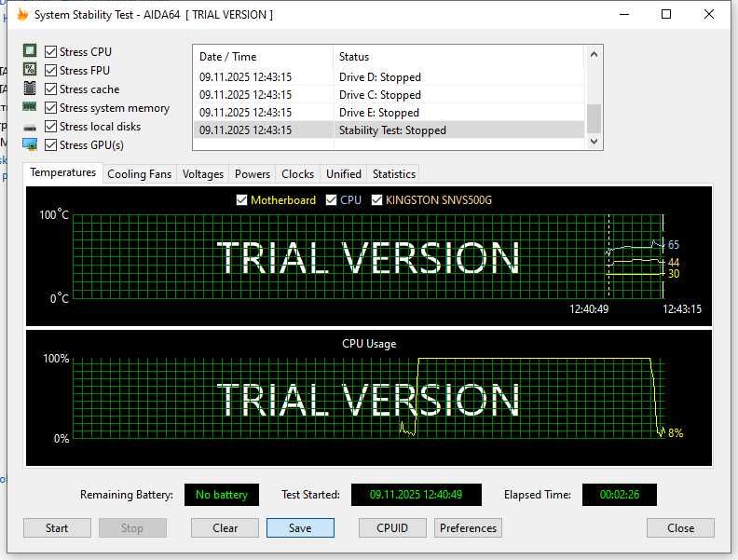Image resolution: width=738 pixels, height=560 pixels.
Task: Click the 30 temperature reading on graph
Action: pyautogui.click(x=674, y=273)
